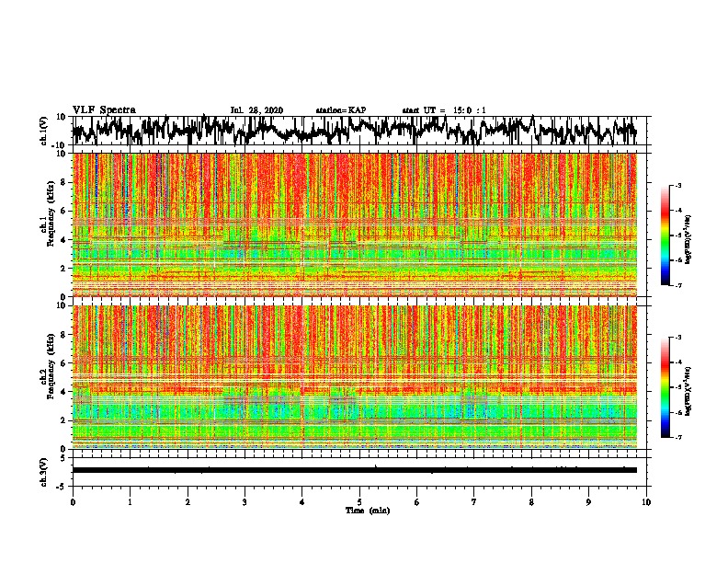
Task: Click time axis tick label "0"
Action: [x=73, y=502]
